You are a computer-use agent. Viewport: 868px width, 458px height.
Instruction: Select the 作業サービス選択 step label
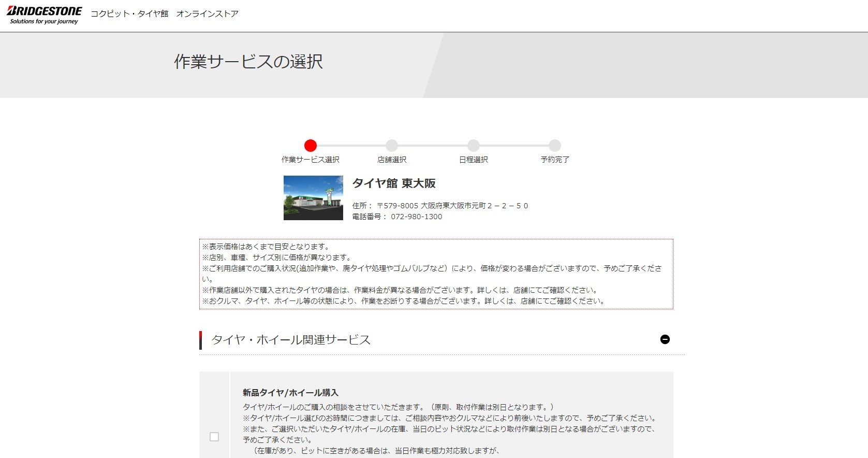[311, 160]
